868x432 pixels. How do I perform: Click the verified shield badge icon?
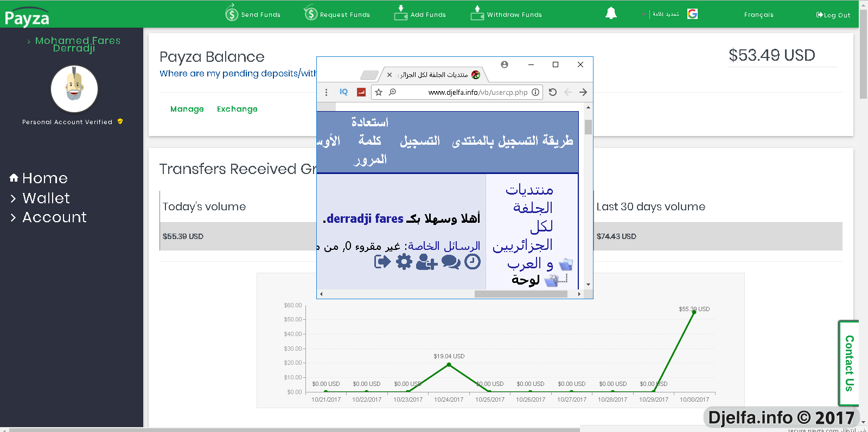pos(120,121)
